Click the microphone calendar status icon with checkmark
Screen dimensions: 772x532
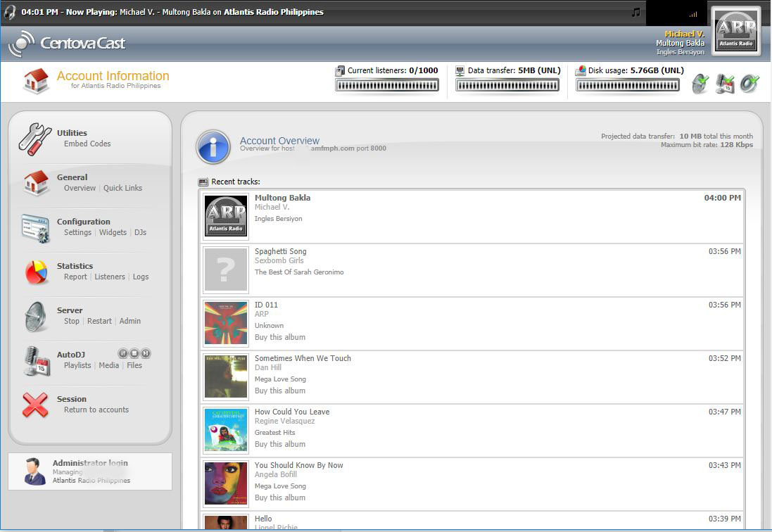click(x=725, y=84)
